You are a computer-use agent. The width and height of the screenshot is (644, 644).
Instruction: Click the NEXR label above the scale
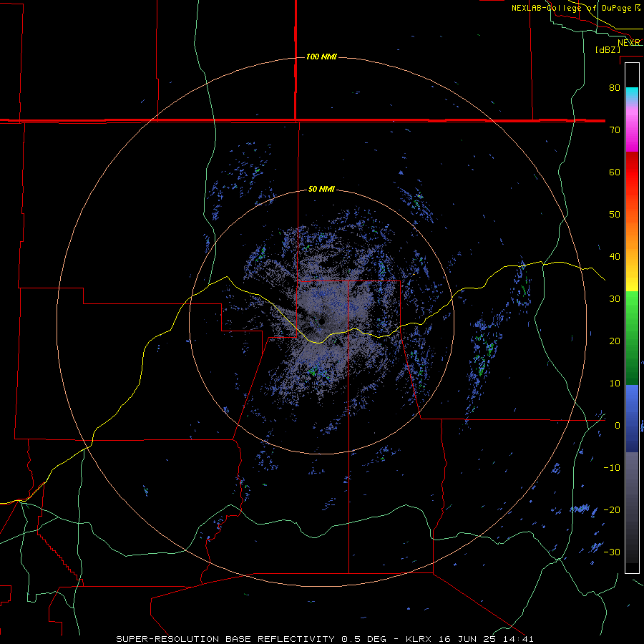(628, 43)
